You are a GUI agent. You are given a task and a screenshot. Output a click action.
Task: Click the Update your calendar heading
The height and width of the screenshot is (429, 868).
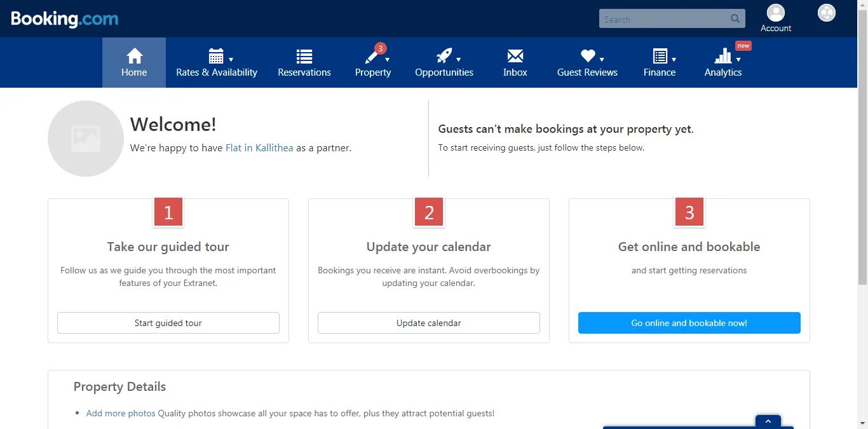pyautogui.click(x=429, y=247)
